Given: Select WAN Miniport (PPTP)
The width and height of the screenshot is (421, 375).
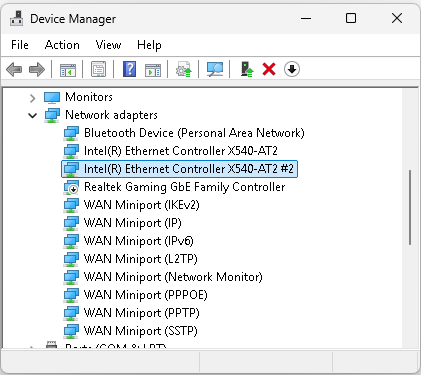Looking at the screenshot, I should 141,313.
